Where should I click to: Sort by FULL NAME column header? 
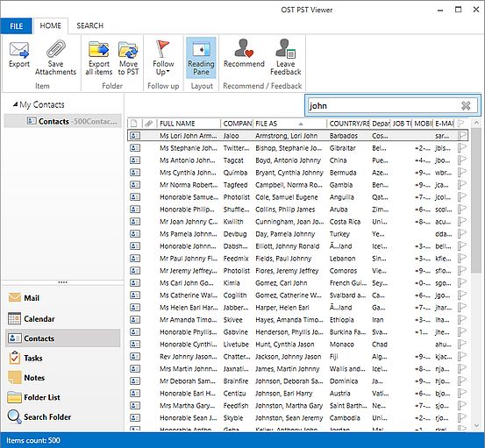(189, 124)
